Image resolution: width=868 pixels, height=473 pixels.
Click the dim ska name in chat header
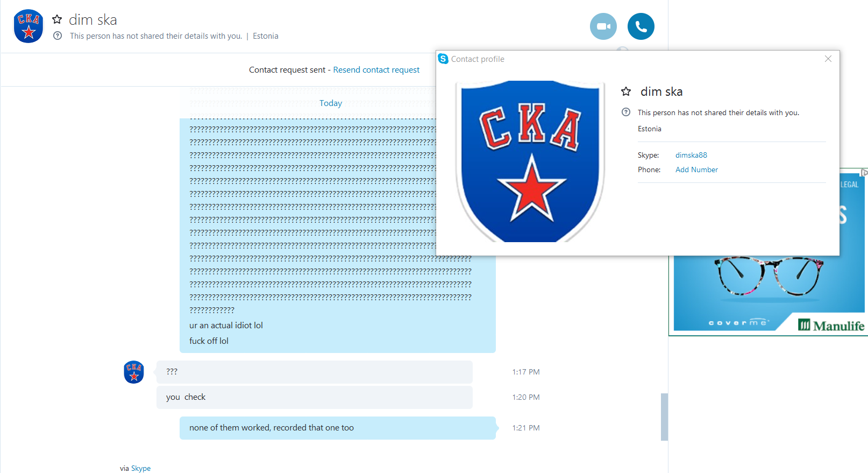(93, 20)
